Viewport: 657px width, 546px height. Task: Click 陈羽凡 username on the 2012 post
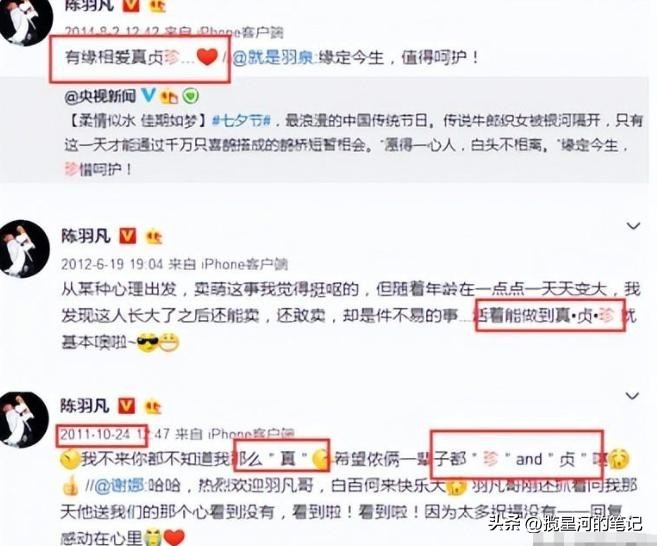86,236
